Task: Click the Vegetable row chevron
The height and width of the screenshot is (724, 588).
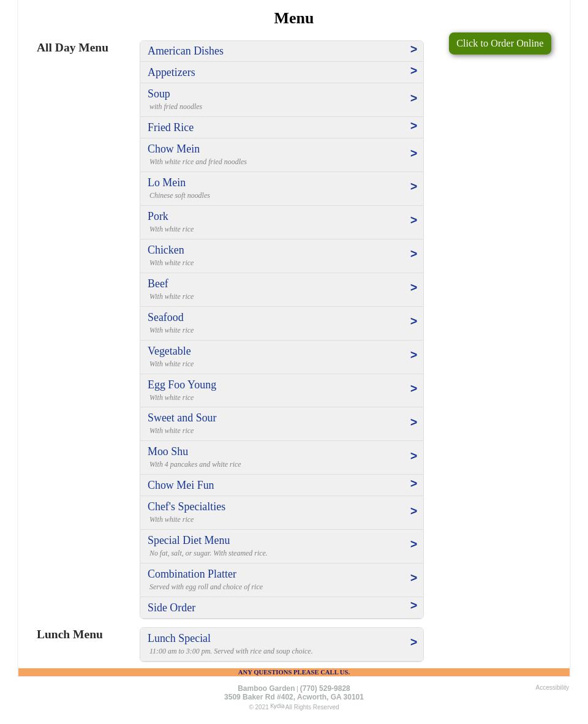Action: point(413,355)
